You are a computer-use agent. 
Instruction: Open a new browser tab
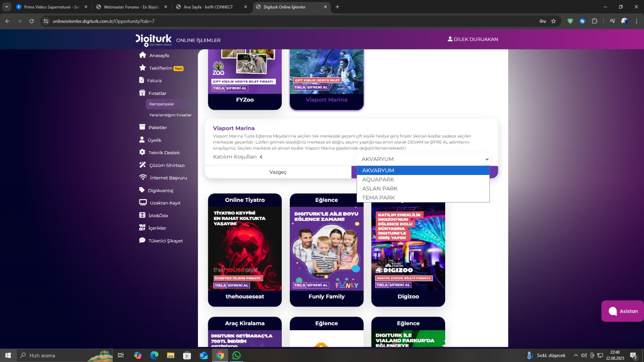(x=337, y=7)
